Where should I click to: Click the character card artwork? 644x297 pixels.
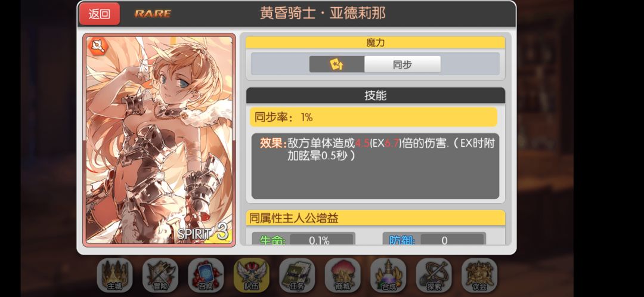[x=159, y=140]
